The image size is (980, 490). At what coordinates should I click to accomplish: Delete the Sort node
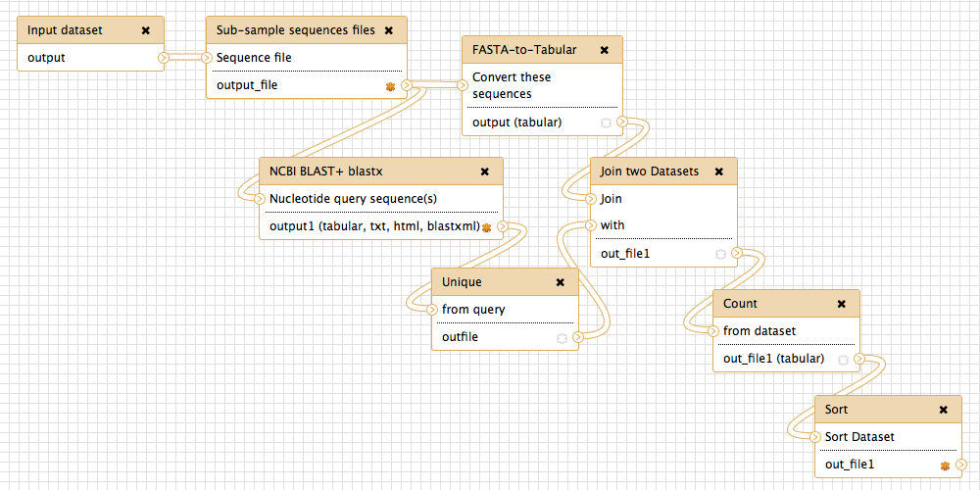(x=944, y=410)
